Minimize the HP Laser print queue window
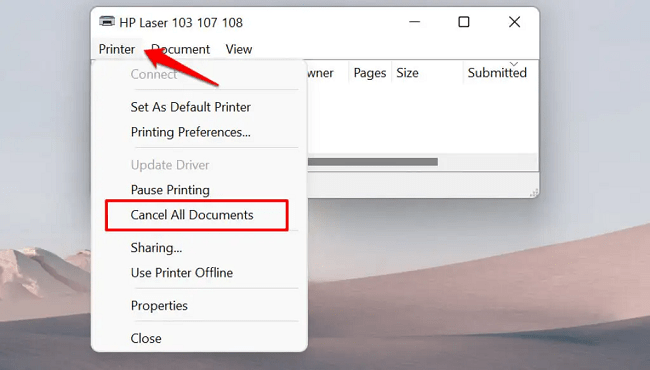 (415, 22)
